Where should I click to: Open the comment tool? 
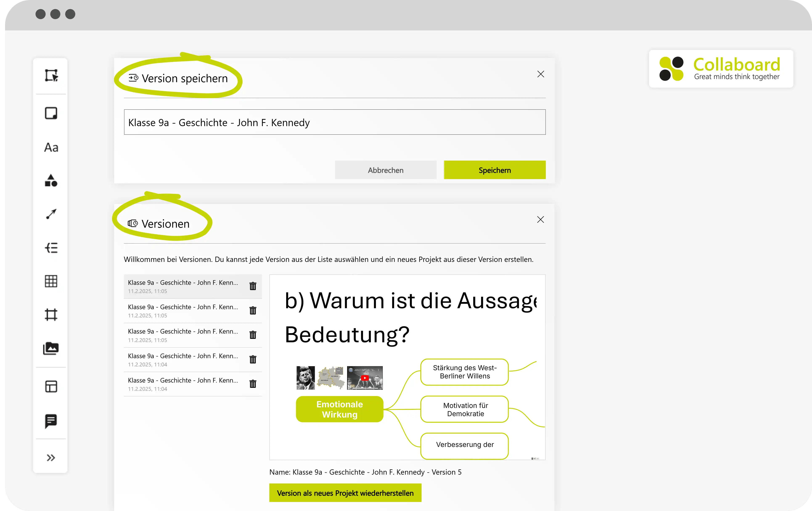[51, 421]
